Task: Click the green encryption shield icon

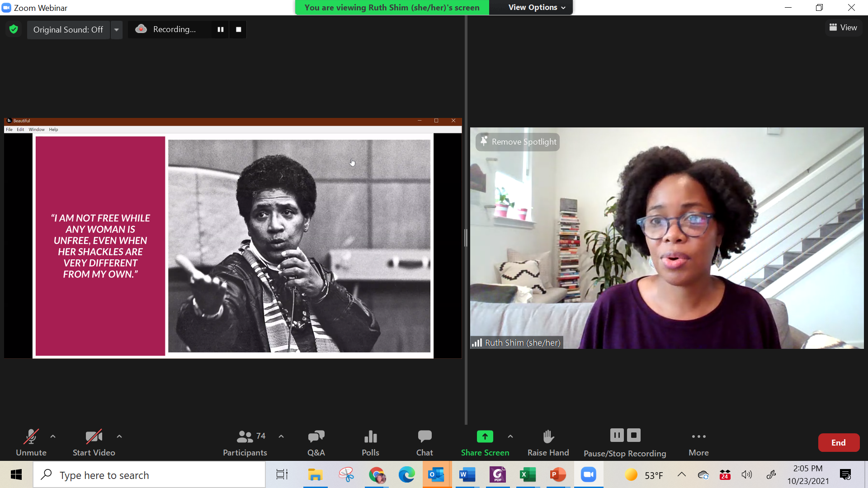Action: point(14,29)
